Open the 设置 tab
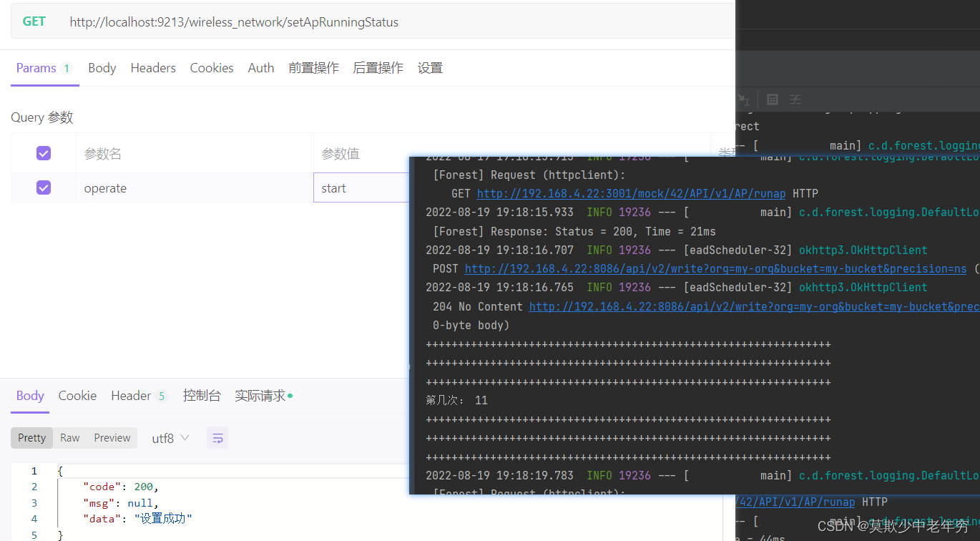The image size is (980, 541). click(431, 68)
